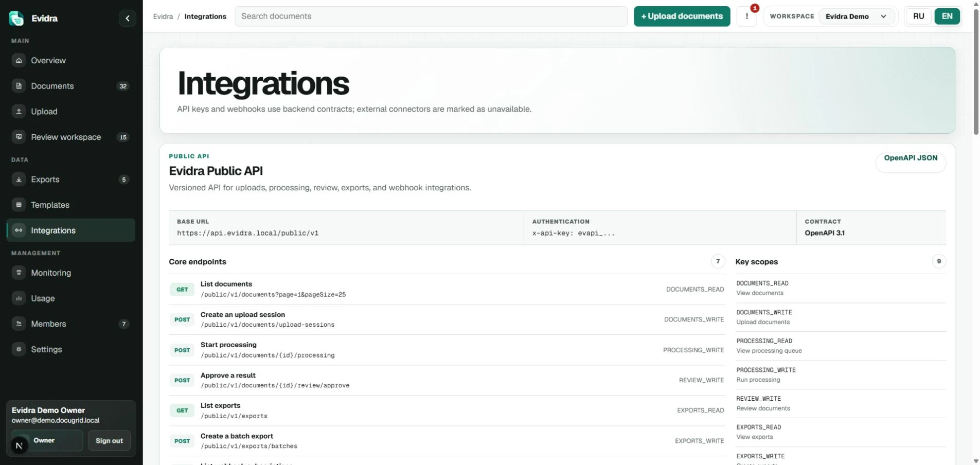Click the page vertical scrollbar
980x465 pixels.
coord(976,72)
